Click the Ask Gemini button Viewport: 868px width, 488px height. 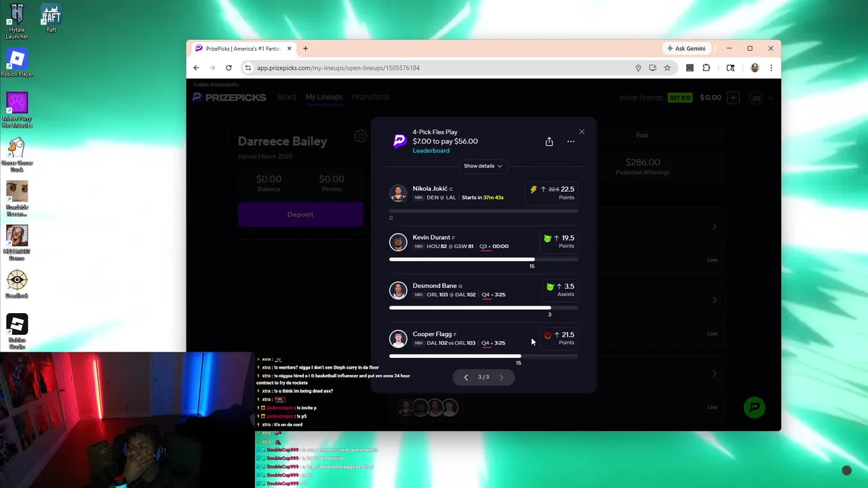pyautogui.click(x=686, y=49)
